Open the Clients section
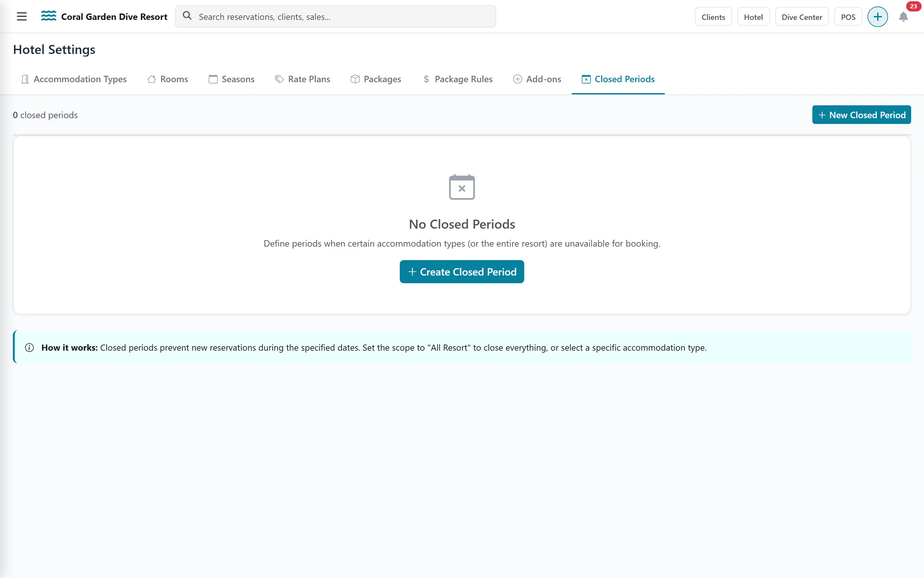 pos(713,17)
